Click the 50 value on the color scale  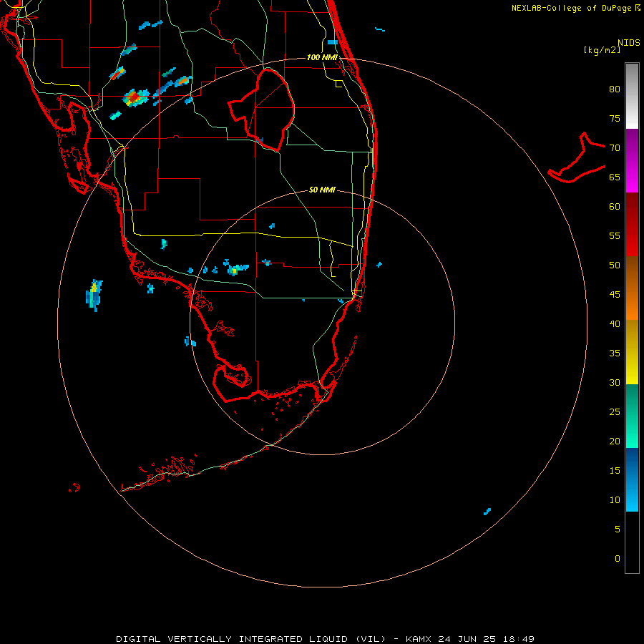pyautogui.click(x=615, y=265)
